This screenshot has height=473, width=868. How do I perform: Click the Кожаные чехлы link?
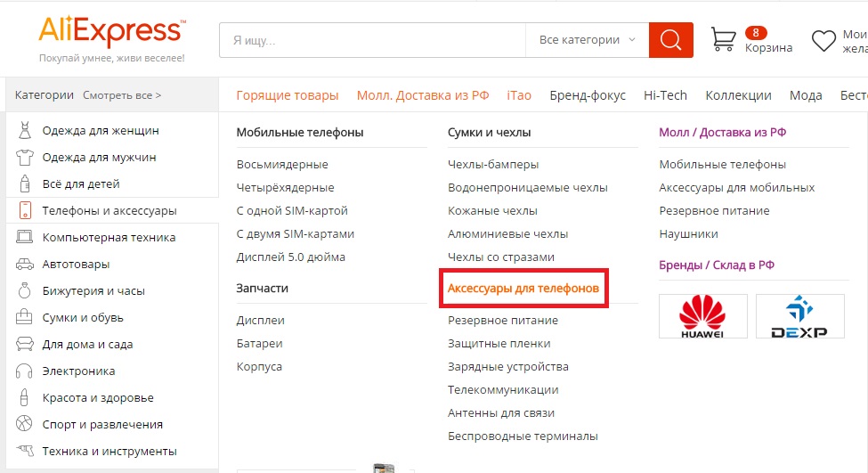(x=492, y=211)
